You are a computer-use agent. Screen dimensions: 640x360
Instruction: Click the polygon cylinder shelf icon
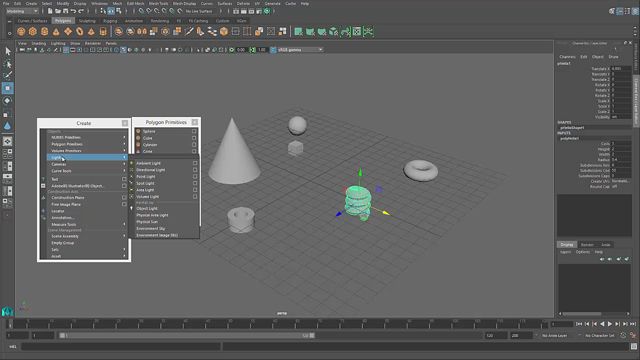[x=44, y=31]
